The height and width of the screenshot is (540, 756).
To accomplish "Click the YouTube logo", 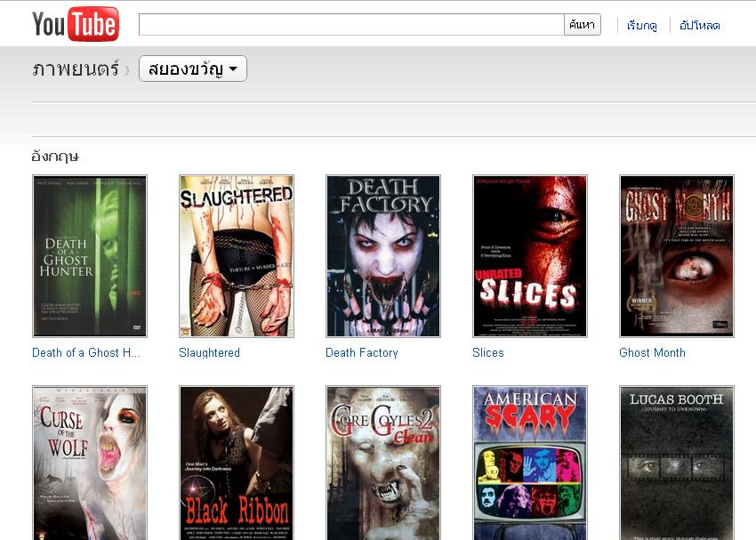I will [x=75, y=24].
